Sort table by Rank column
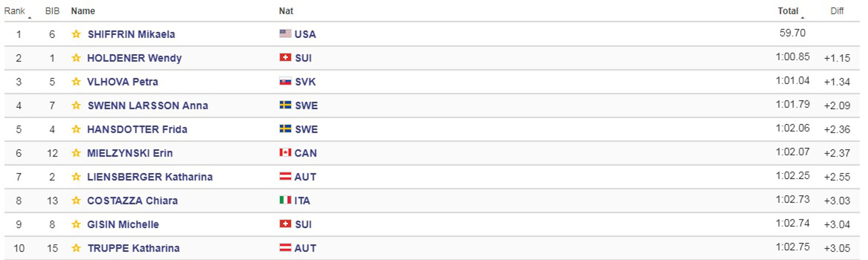Viewport: 868px width, 260px height. click(14, 11)
